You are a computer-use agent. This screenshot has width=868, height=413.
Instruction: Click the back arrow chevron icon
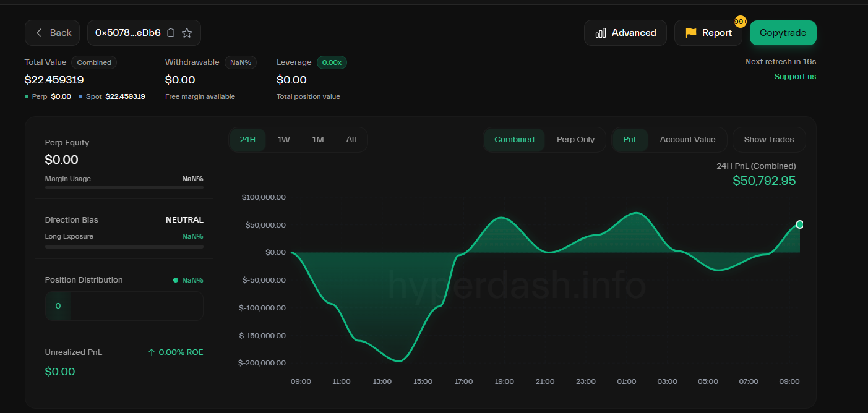point(40,33)
